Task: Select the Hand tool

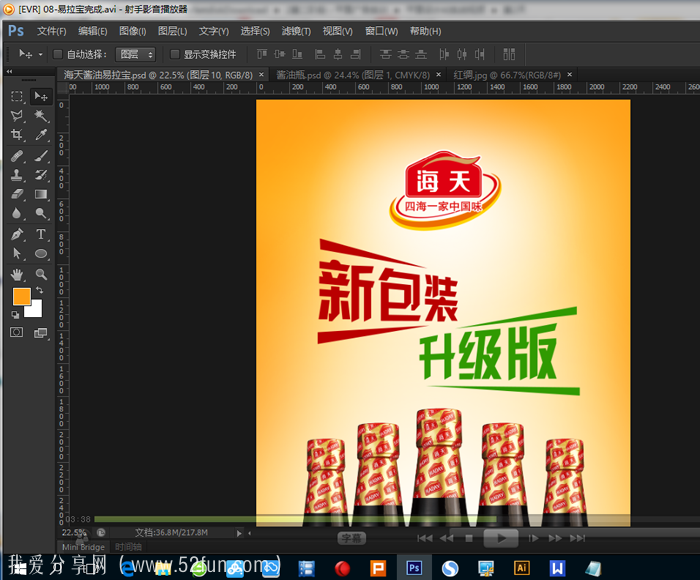Action: pos(17,274)
